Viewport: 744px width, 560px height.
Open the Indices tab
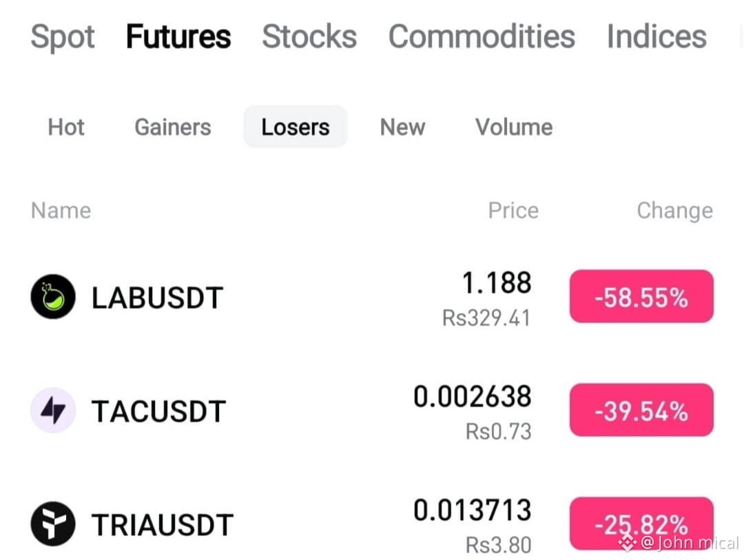pos(657,37)
